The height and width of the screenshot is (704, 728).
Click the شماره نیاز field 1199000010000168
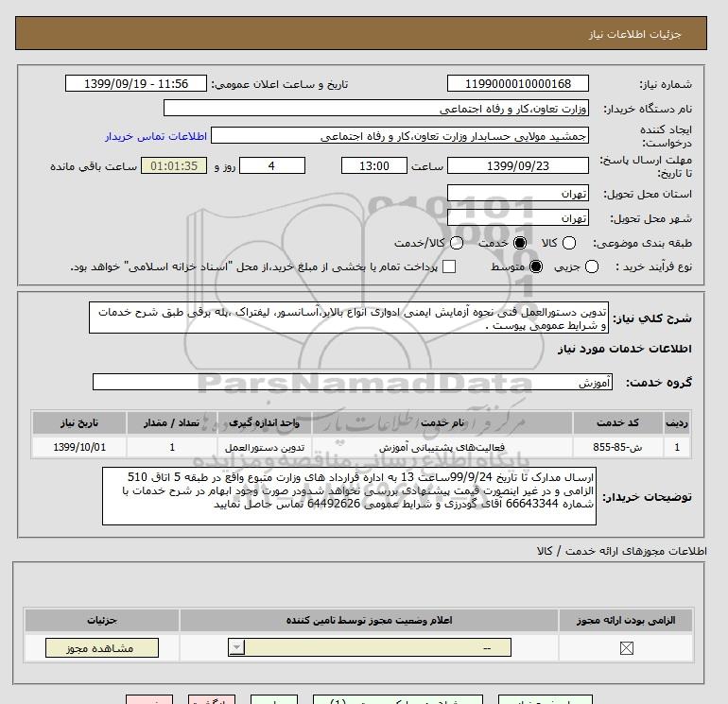tap(518, 83)
